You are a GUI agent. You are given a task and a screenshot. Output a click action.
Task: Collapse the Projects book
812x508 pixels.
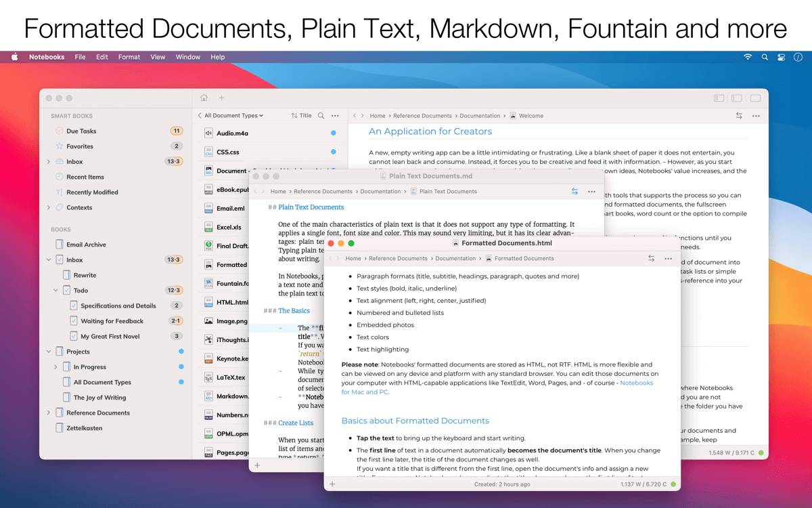tap(49, 352)
